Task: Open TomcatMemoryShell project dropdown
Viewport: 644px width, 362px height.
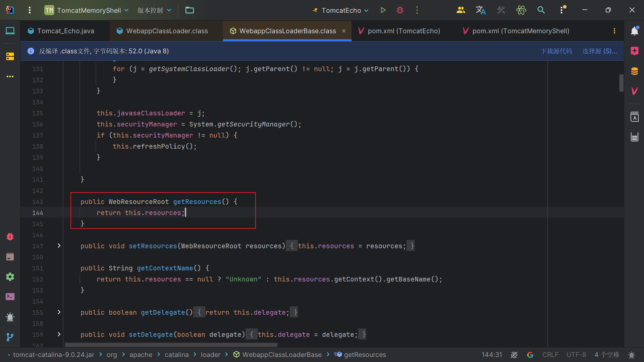Action: click(x=87, y=10)
